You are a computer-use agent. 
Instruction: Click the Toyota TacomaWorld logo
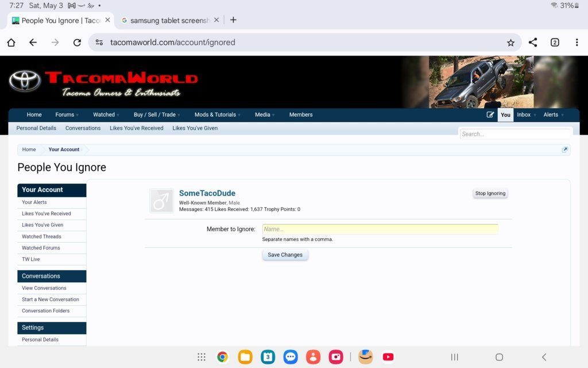[x=103, y=82]
